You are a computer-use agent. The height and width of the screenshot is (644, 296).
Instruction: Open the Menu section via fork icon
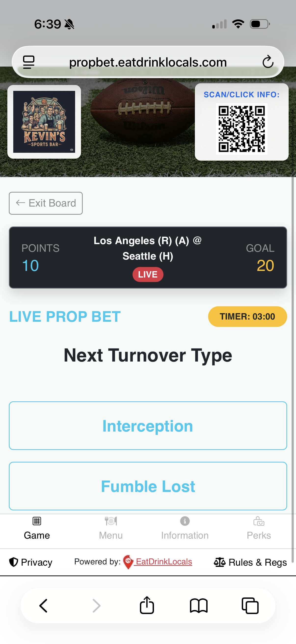point(111,521)
